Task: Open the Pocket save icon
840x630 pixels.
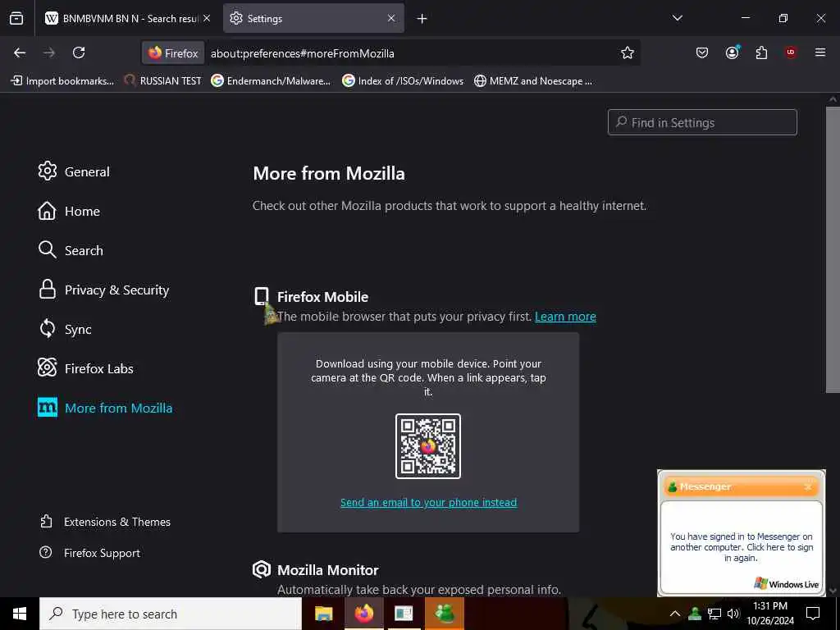Action: pos(702,52)
